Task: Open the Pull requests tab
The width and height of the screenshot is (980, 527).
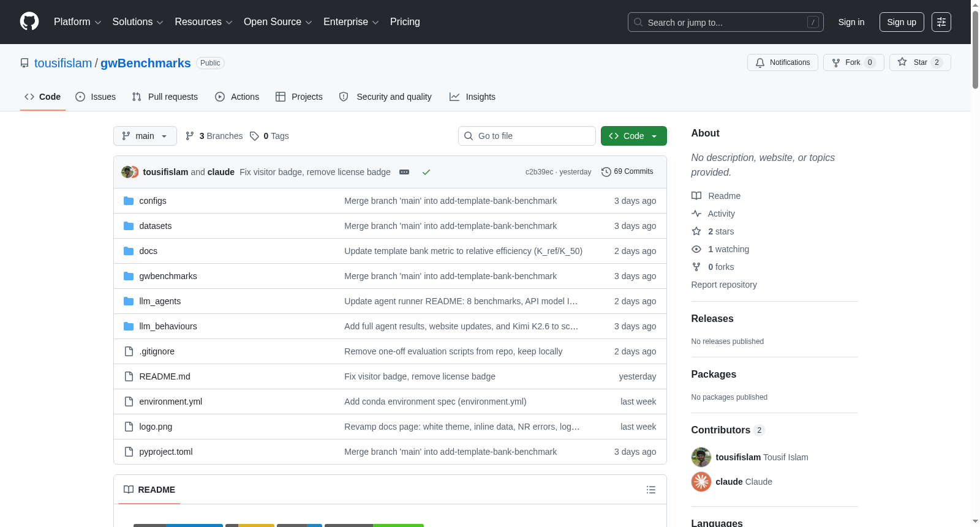Action: point(165,97)
